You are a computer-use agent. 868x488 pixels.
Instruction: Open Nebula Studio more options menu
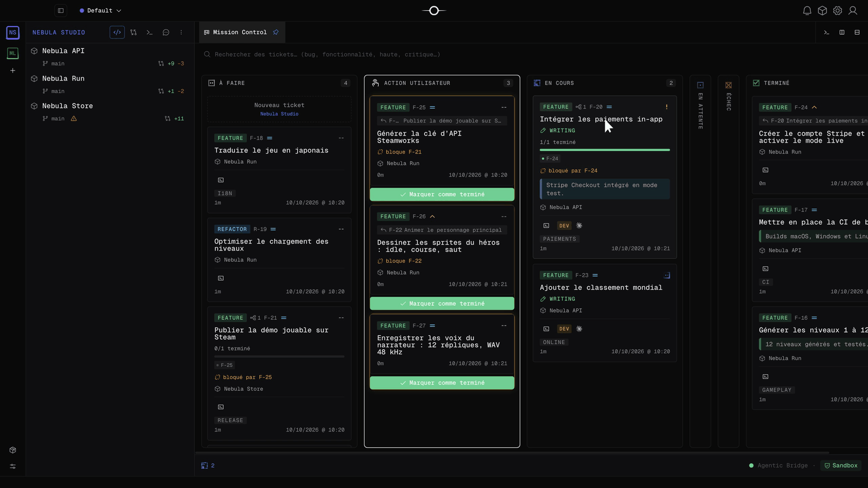181,33
